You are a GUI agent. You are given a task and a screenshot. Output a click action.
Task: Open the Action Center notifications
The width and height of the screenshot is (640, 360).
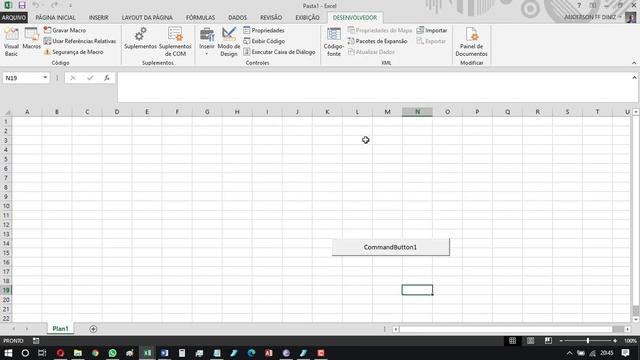(625, 353)
